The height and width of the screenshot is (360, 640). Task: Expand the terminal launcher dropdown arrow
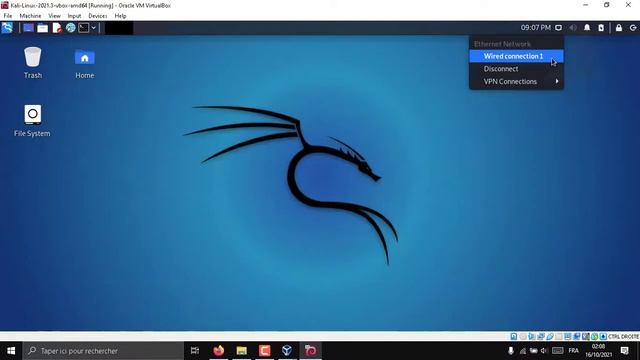93,28
